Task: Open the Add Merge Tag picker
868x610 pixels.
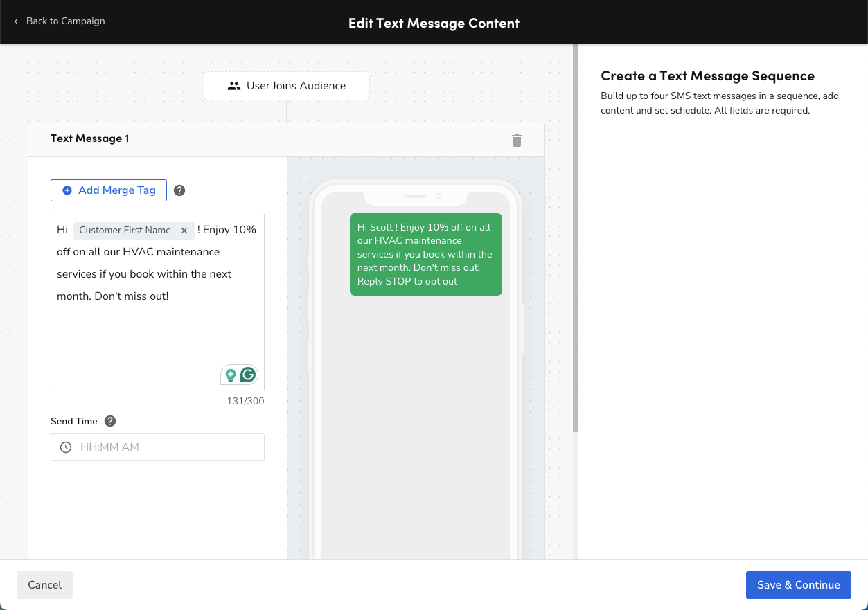Action: click(x=108, y=190)
